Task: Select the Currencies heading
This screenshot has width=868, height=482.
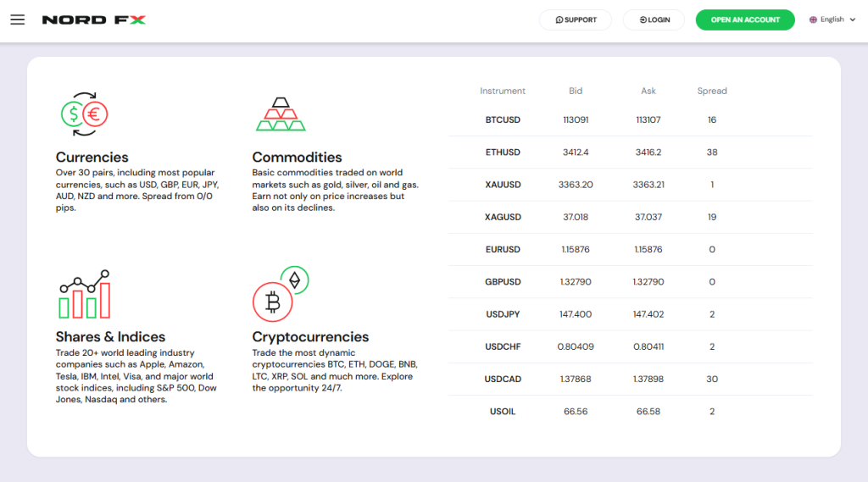Action: click(92, 158)
